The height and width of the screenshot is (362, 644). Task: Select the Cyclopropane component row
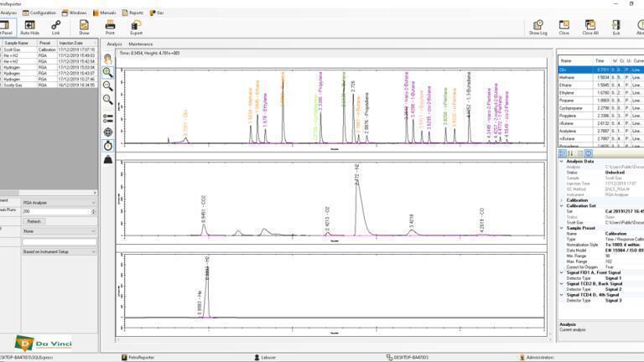tap(601, 108)
